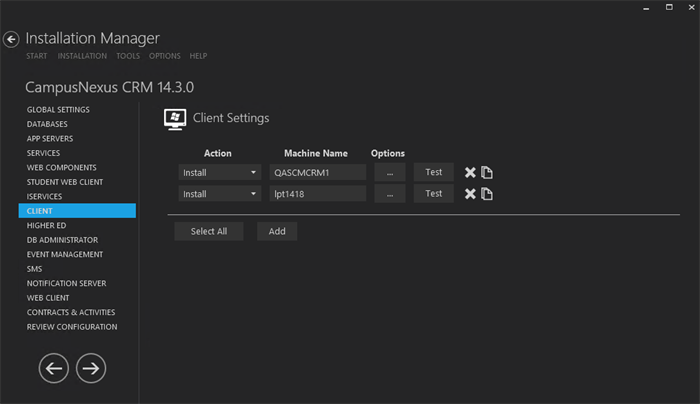
Task: Click the back arrow beside Installation Manager
Action: click(x=11, y=40)
